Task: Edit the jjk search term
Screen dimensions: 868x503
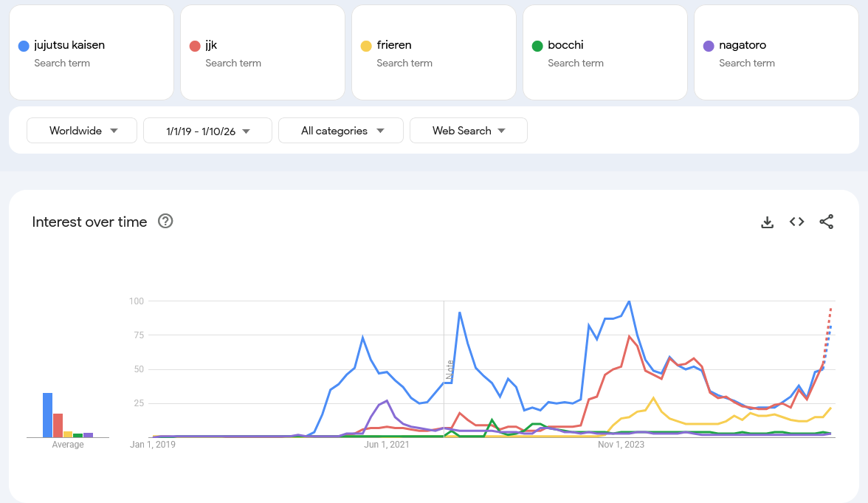Action: (x=211, y=45)
